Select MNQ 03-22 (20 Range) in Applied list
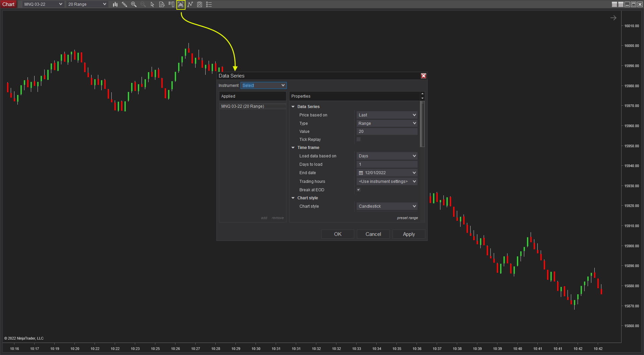Image resolution: width=644 pixels, height=355 pixels. tap(253, 106)
